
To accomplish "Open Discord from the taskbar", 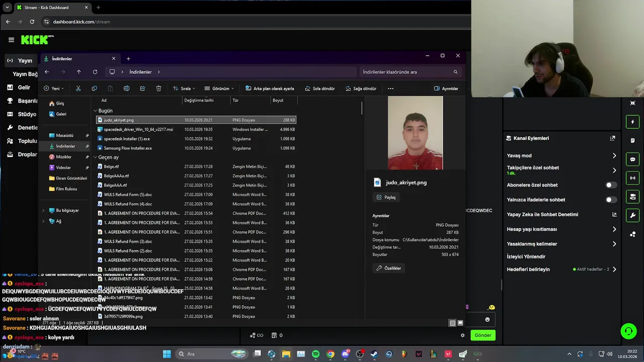I will [x=345, y=354].
